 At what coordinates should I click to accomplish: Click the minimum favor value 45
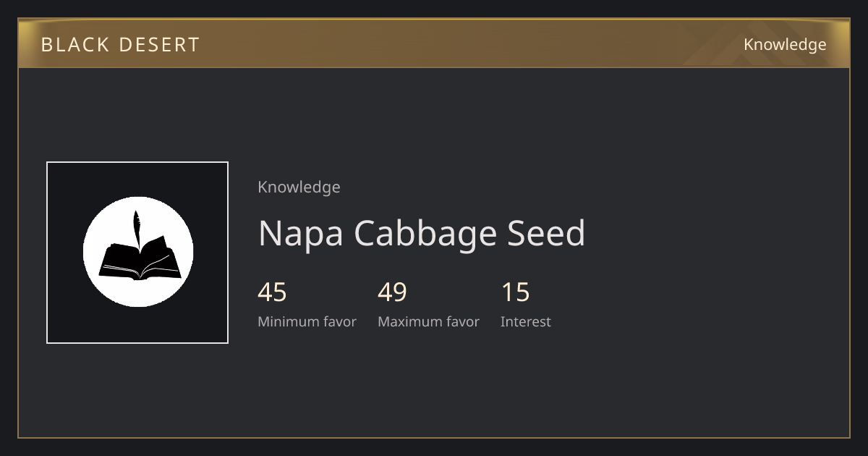point(273,292)
